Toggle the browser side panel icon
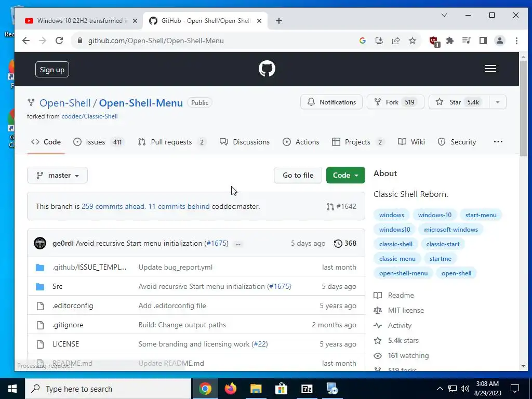This screenshot has width=532, height=399. pyautogui.click(x=483, y=41)
